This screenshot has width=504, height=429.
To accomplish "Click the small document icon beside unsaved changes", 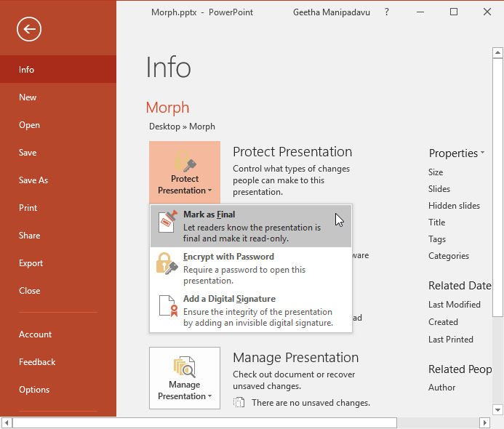I will (x=239, y=402).
